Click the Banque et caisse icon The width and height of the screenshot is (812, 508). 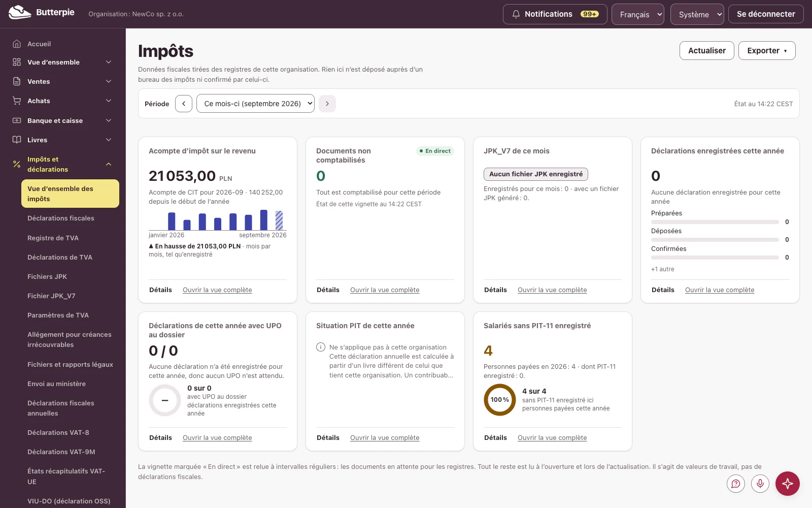(x=17, y=120)
